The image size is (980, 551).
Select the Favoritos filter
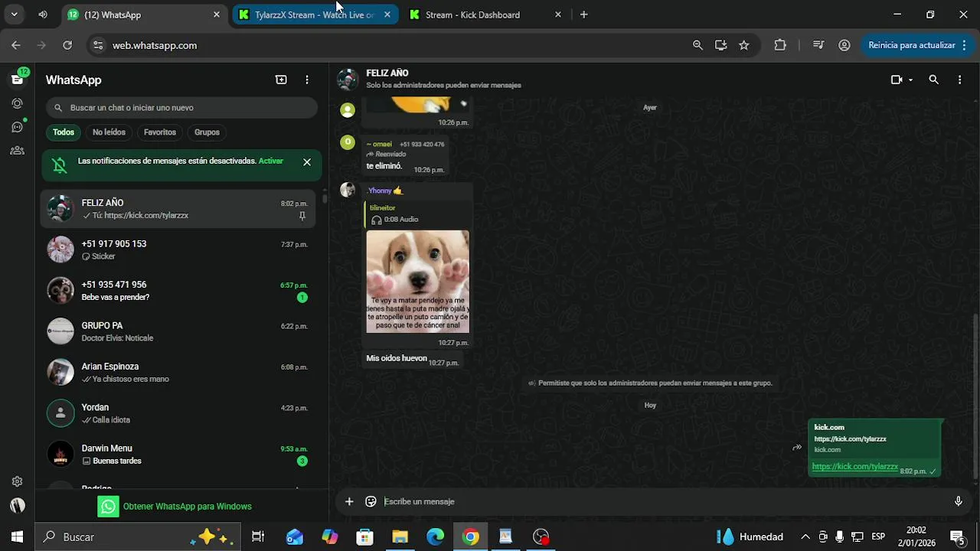(160, 132)
